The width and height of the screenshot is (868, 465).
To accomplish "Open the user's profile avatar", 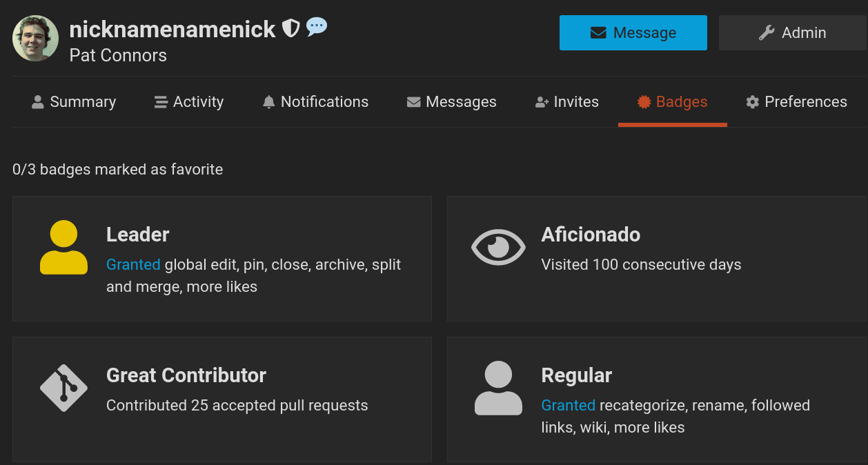I will pyautogui.click(x=35, y=39).
